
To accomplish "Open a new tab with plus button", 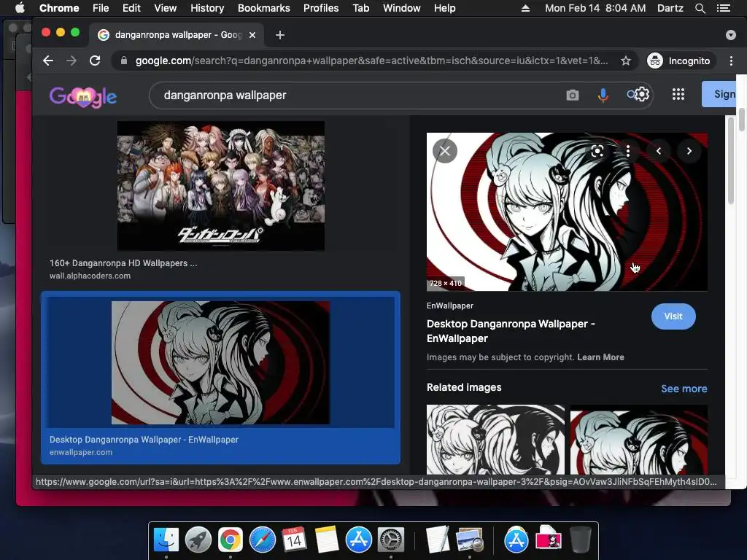I will coord(280,35).
